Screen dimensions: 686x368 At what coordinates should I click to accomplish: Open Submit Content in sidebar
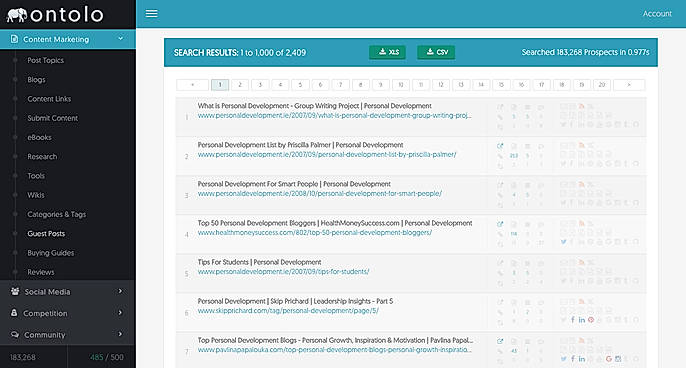pos(52,118)
